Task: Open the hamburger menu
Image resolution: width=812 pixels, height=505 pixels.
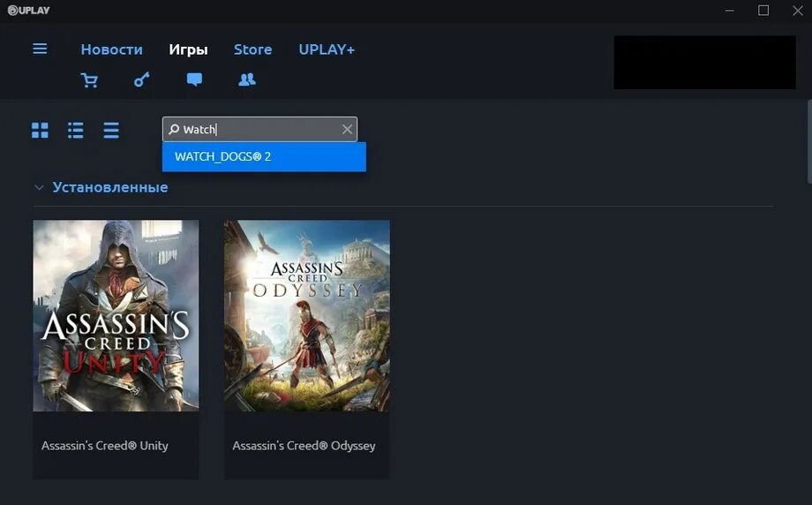Action: [x=40, y=49]
